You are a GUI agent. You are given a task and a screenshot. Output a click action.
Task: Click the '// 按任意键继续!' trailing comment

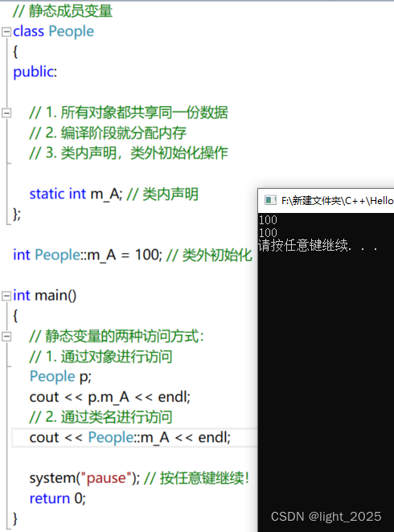197,478
